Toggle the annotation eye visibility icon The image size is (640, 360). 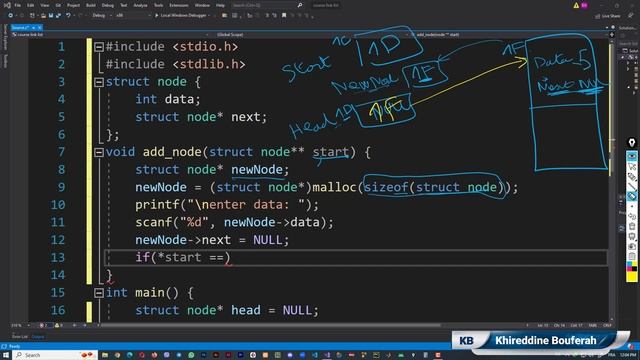(632, 156)
